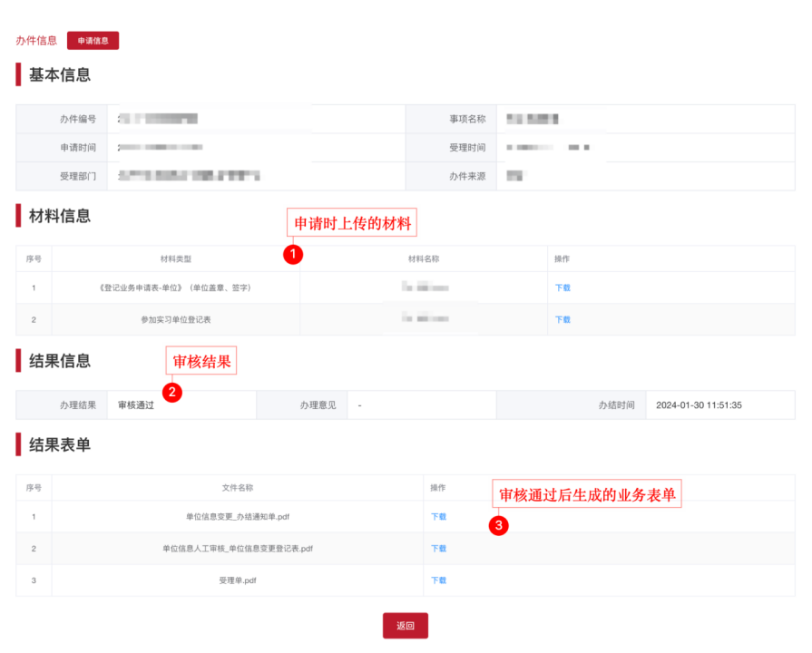Click the 返回 button at page bottom

tap(405, 625)
